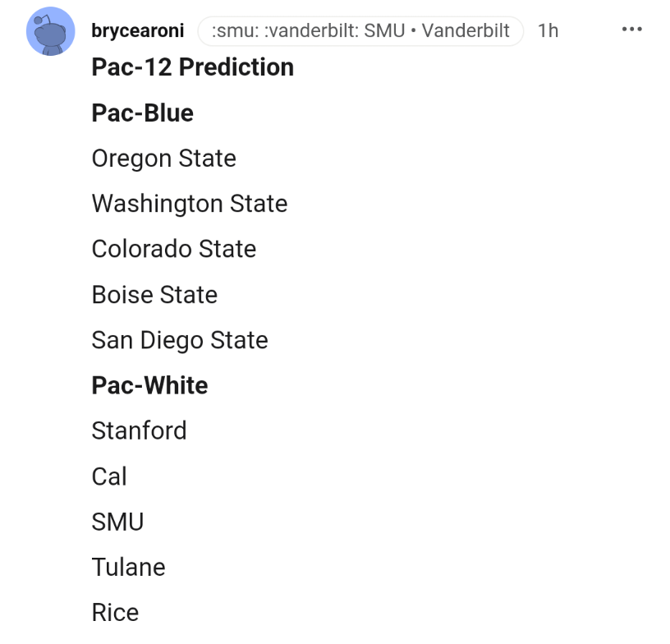Click the SMU • Vanderbilt user flair
670x644 pixels.
(x=360, y=30)
